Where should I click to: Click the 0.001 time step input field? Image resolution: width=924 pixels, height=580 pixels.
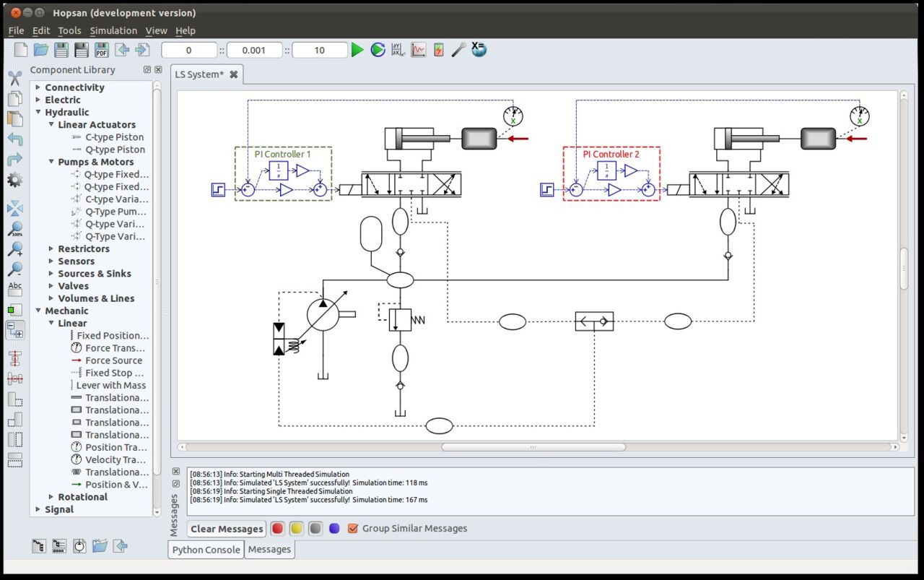pyautogui.click(x=254, y=50)
